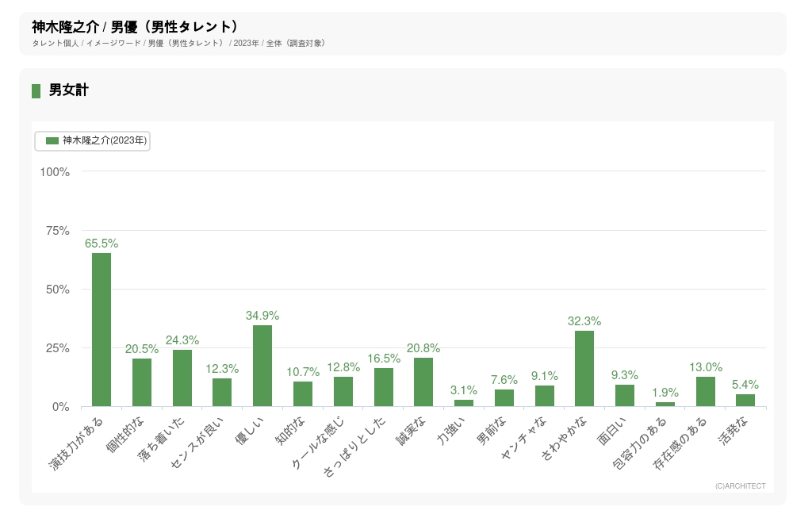Click the さわやかな bar at 32.3%
The image size is (812, 518).
click(584, 369)
